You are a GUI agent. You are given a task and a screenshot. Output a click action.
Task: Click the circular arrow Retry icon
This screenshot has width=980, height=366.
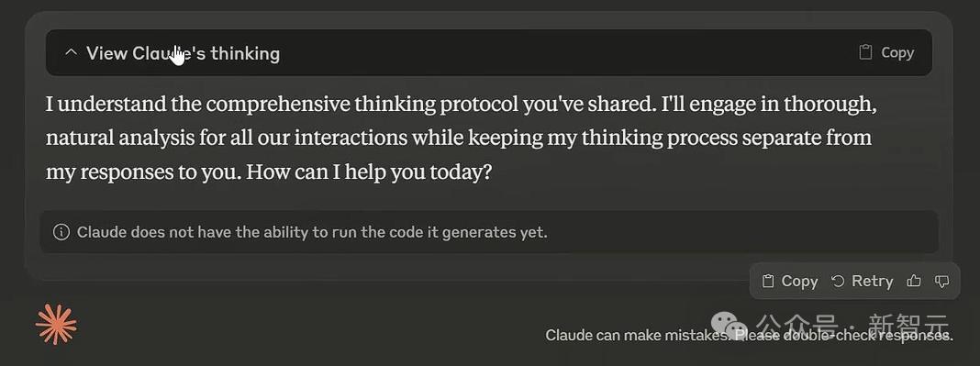(838, 281)
